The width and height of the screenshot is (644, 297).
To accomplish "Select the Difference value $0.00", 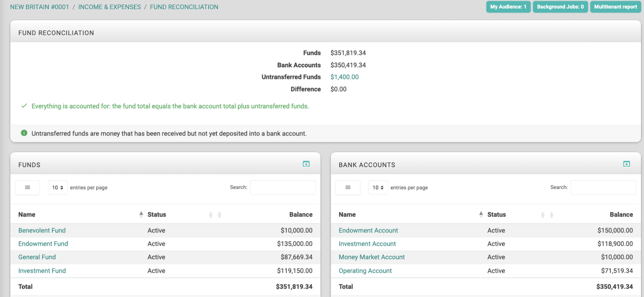I will tap(338, 89).
